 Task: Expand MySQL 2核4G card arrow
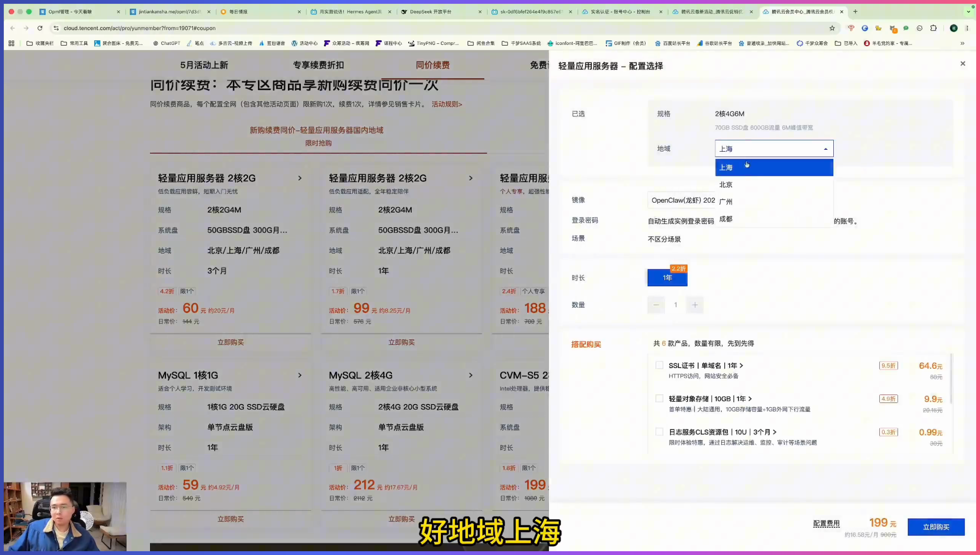[470, 375]
